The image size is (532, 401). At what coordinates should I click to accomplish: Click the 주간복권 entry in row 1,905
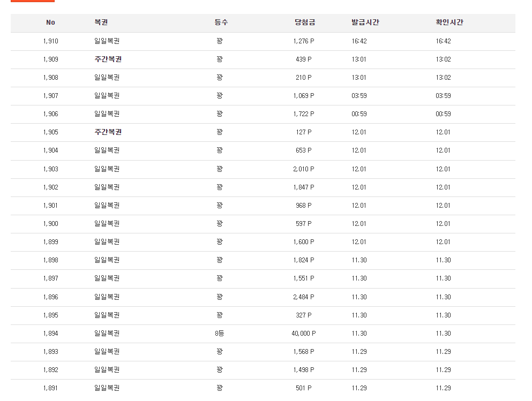108,132
